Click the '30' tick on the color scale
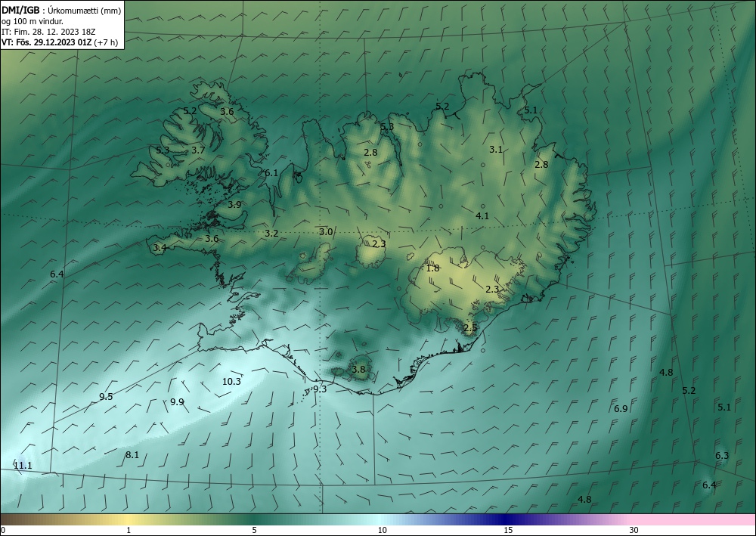Viewport: 756px width, 536px height. pyautogui.click(x=634, y=530)
